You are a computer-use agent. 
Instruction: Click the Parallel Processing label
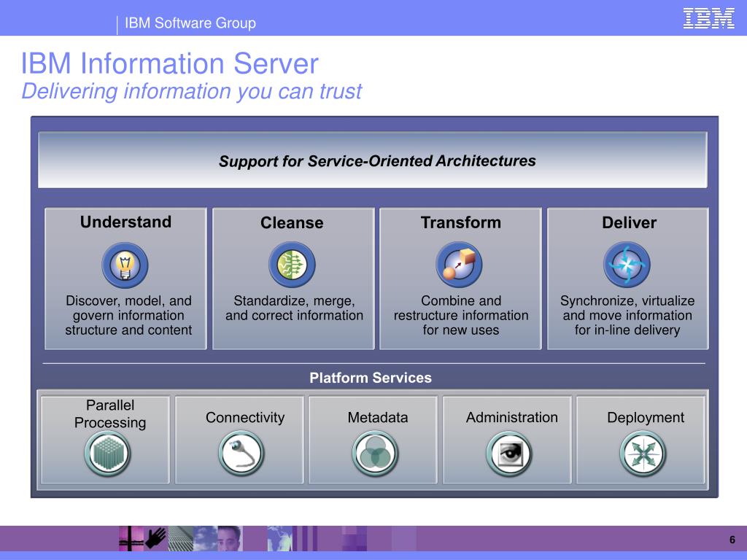[110, 414]
